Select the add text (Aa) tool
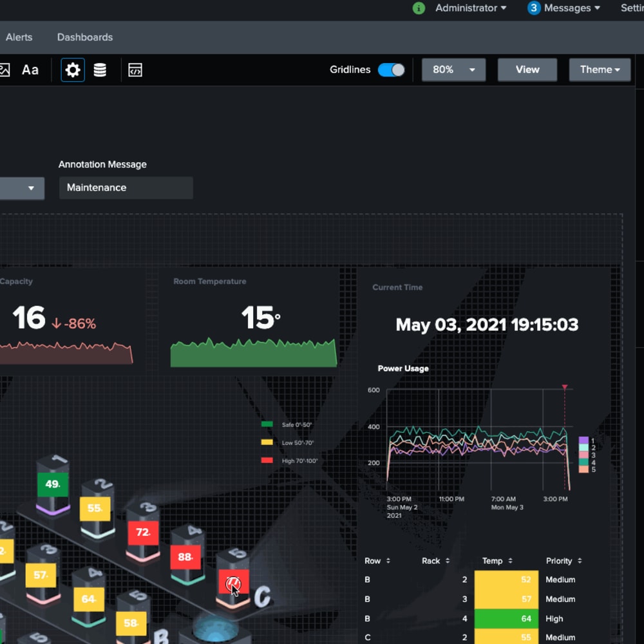The width and height of the screenshot is (644, 644). [x=30, y=70]
